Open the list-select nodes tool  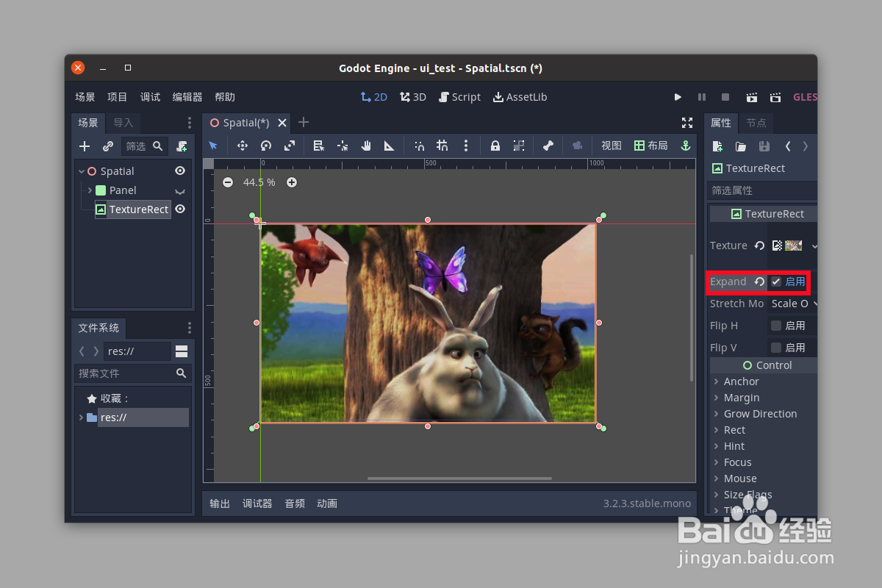click(x=319, y=146)
